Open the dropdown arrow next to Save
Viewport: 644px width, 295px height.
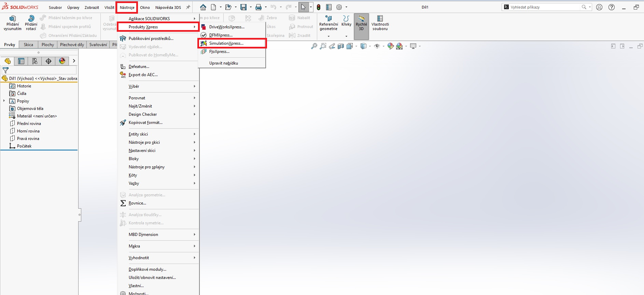(x=251, y=7)
